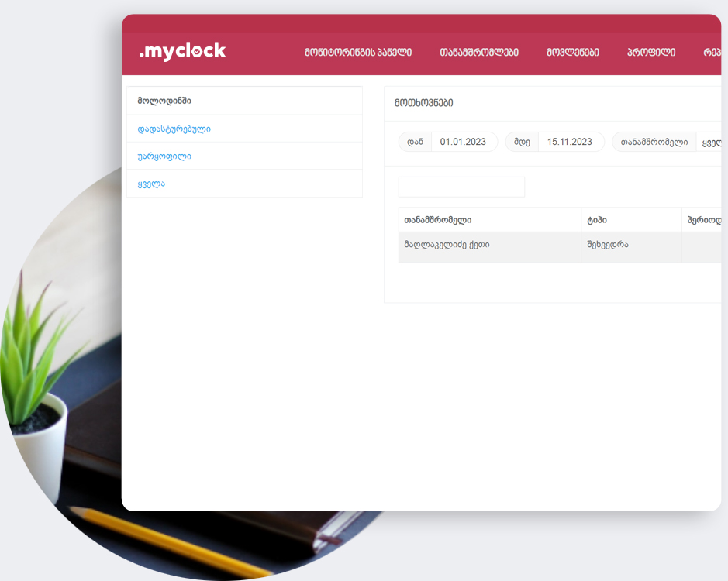Open the დადასტურებული requests link
This screenshot has width=728, height=581.
[174, 129]
